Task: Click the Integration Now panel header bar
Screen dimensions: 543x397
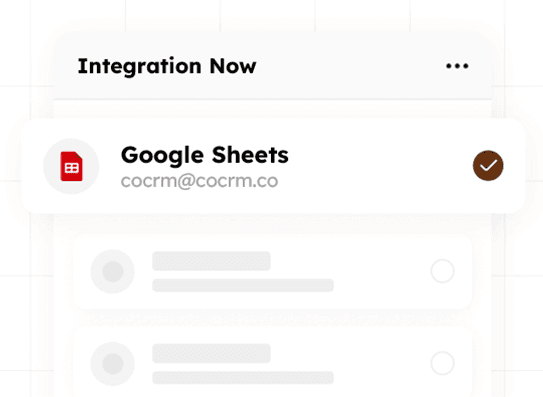Action: [273, 66]
